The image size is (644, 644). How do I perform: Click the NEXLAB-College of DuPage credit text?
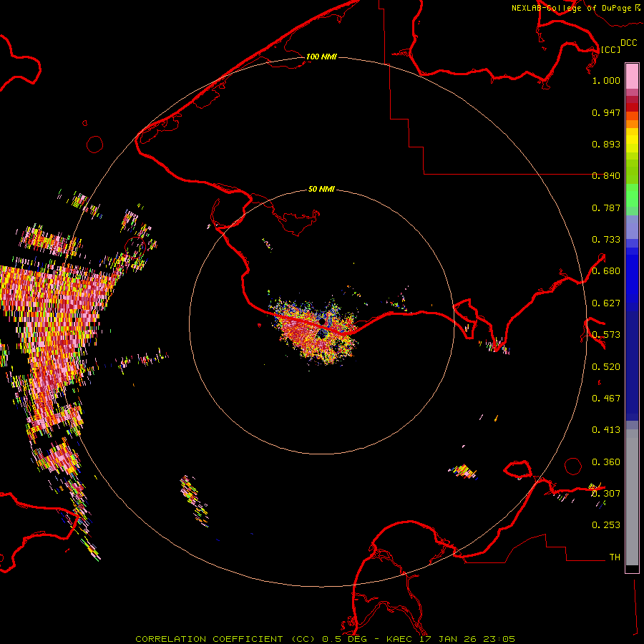point(572,8)
